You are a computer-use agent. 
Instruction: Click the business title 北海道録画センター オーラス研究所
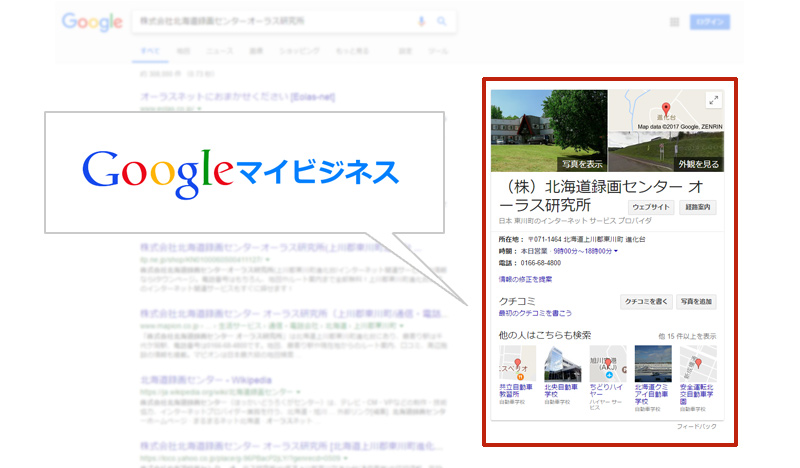[x=602, y=196]
